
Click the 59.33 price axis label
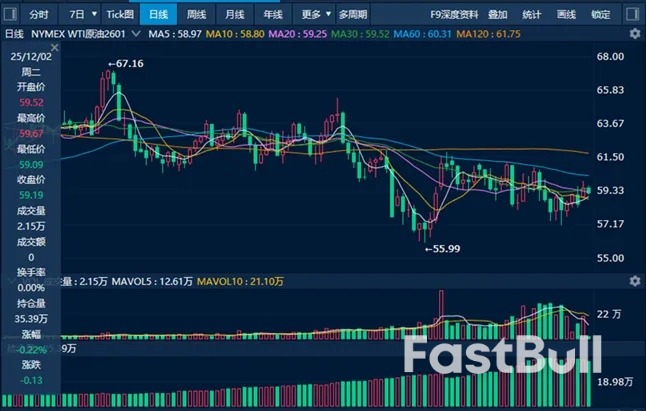coord(610,190)
